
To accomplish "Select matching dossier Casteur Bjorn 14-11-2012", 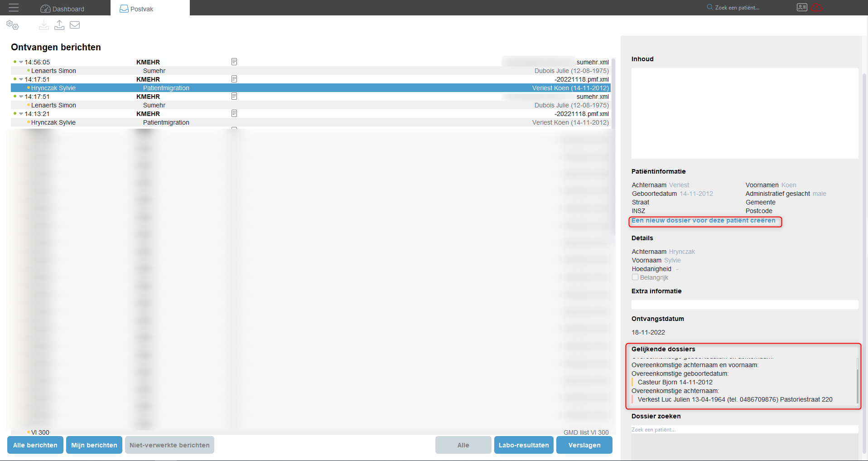I will coord(675,382).
